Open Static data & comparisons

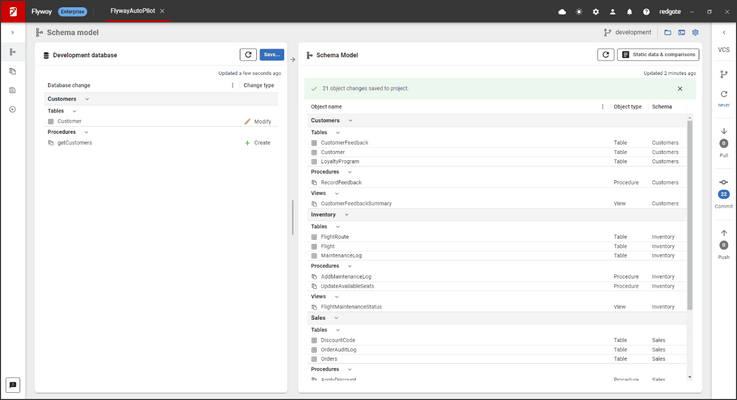click(658, 55)
